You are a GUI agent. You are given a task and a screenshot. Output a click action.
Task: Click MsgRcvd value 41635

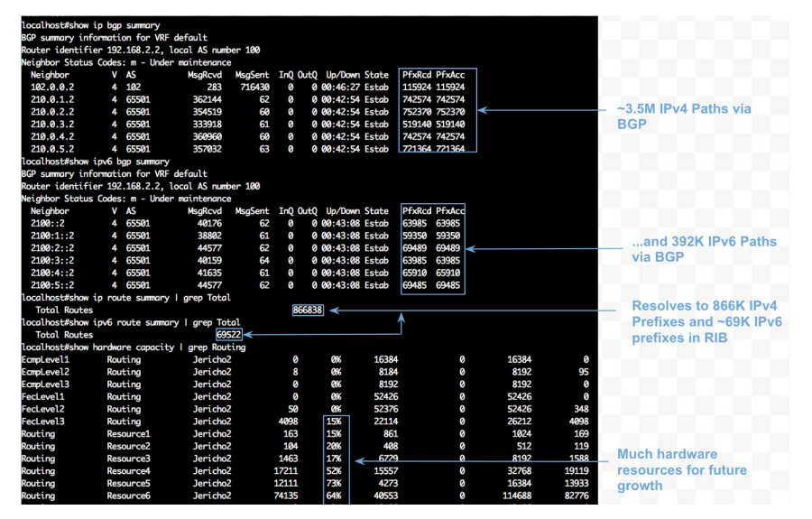tap(209, 273)
